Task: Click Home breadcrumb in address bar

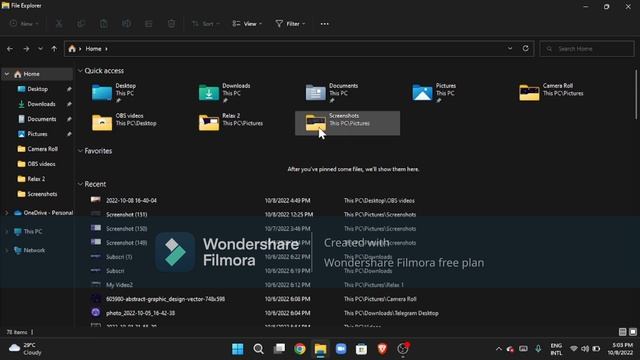Action: click(93, 49)
